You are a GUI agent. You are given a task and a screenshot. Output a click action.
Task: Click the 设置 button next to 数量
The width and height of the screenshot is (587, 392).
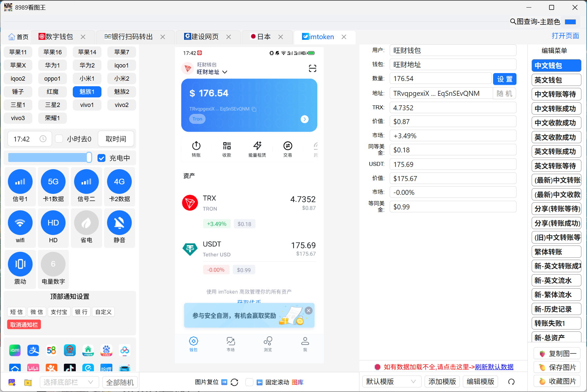(505, 79)
